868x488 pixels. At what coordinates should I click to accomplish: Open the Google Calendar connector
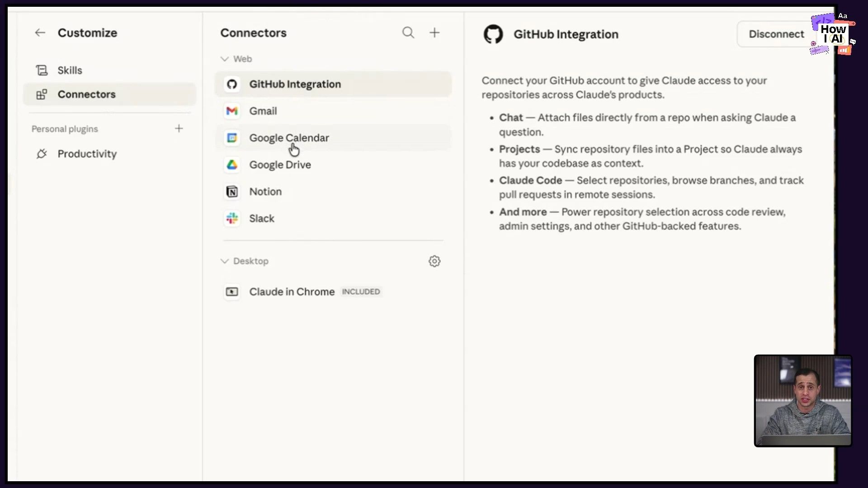coord(333,138)
